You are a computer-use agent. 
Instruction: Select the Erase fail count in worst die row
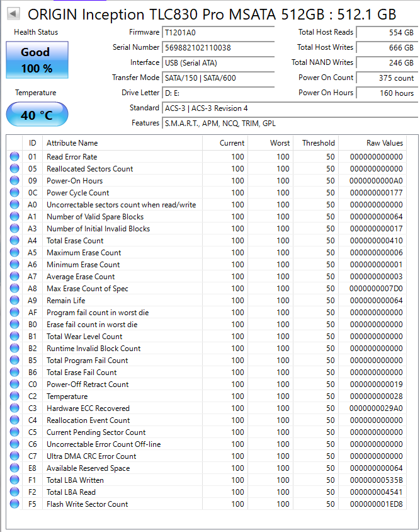207,324
